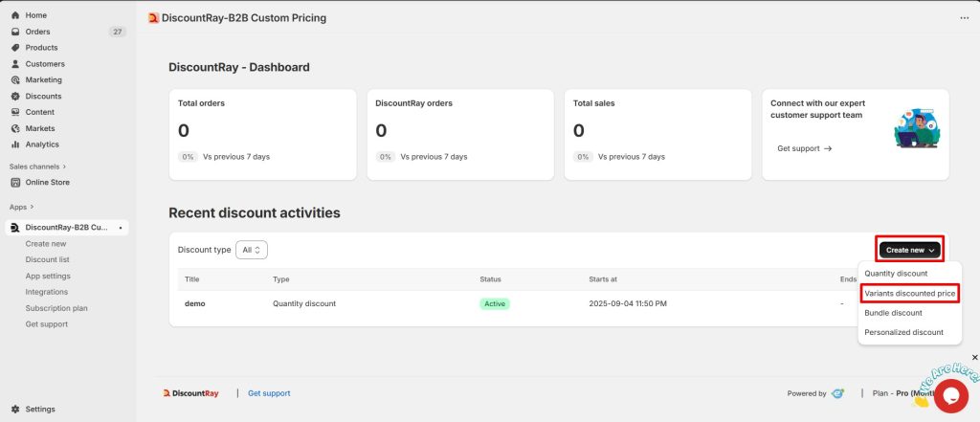Click the DiscountRay footer logo
This screenshot has width=980, height=422.
pyautogui.click(x=190, y=393)
